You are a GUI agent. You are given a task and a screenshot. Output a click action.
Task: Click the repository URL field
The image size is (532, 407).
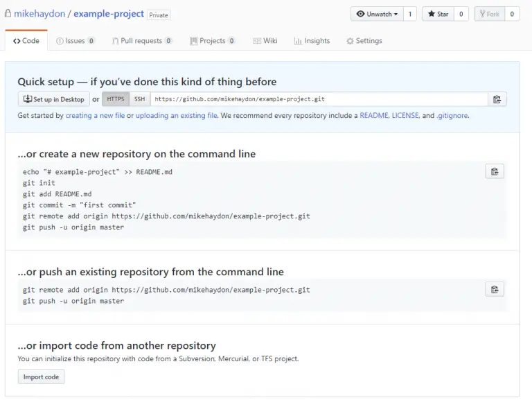[319, 99]
